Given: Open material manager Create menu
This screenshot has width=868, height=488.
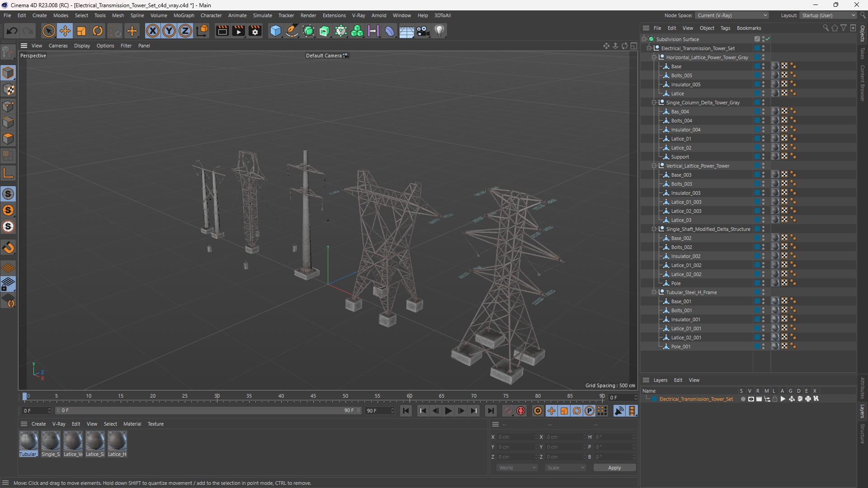Looking at the screenshot, I should [38, 424].
